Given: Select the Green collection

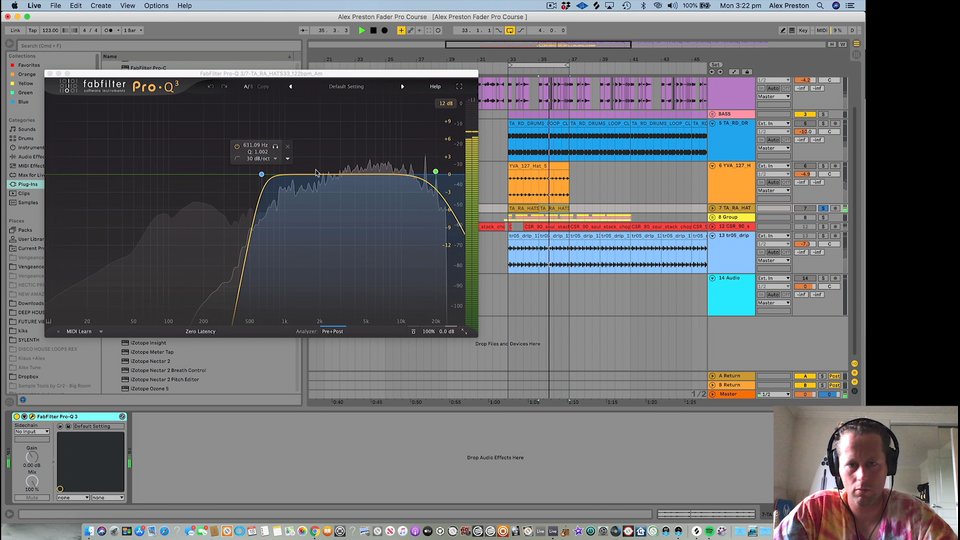Looking at the screenshot, I should click(x=25, y=92).
